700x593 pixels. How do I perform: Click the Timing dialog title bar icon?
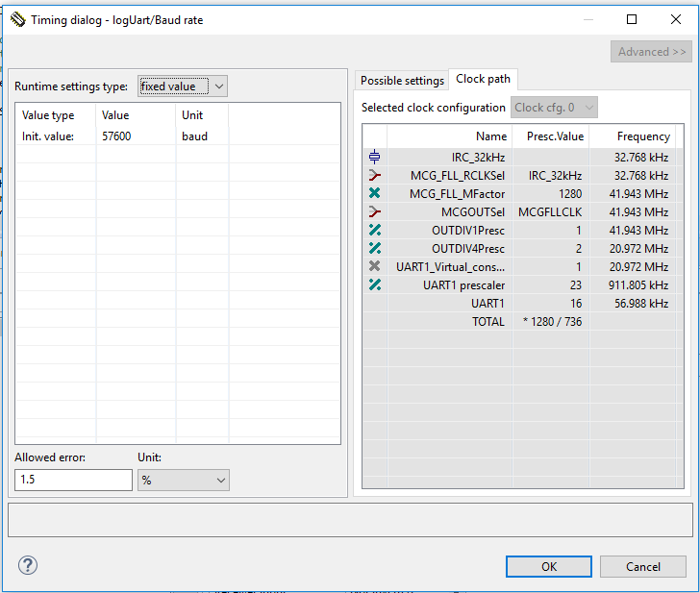coord(18,19)
